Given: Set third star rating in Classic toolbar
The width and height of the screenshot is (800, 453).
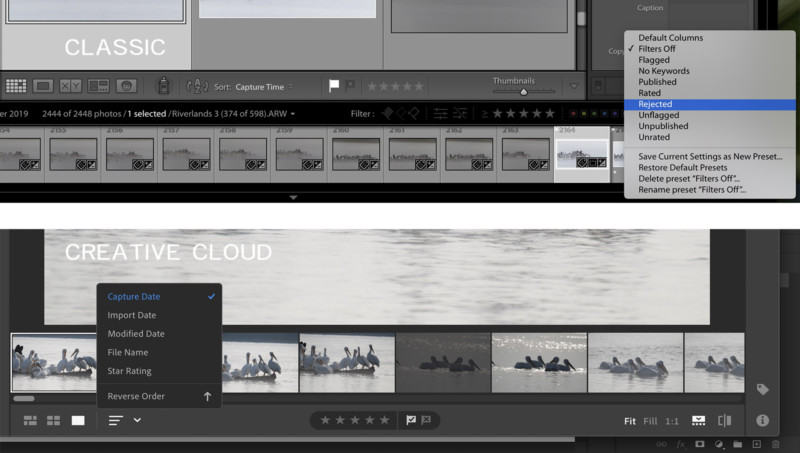Looking at the screenshot, I should tap(395, 86).
